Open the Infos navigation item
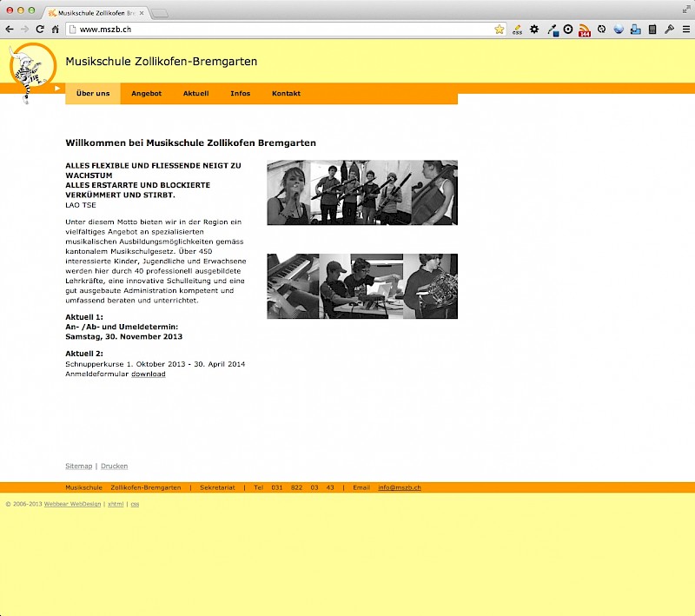 click(240, 94)
